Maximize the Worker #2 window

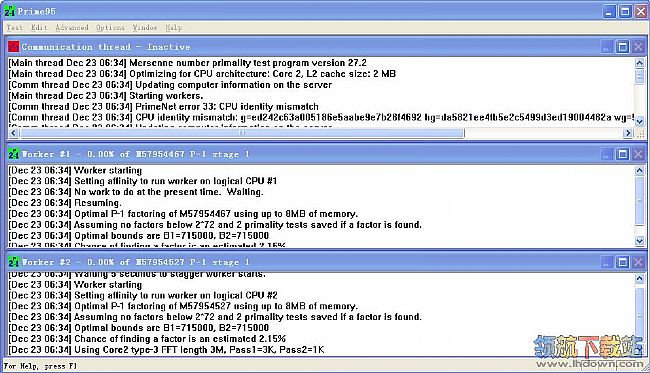pos(622,262)
